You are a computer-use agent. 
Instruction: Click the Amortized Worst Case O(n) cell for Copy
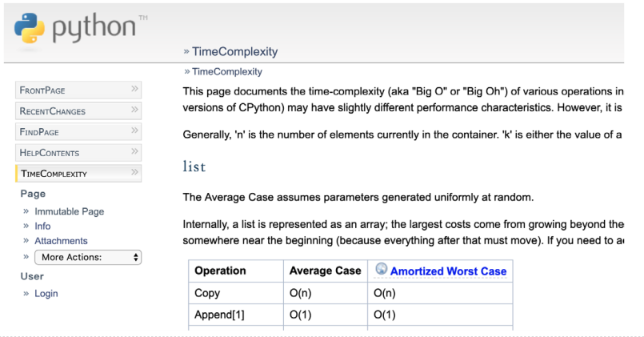pyautogui.click(x=440, y=293)
